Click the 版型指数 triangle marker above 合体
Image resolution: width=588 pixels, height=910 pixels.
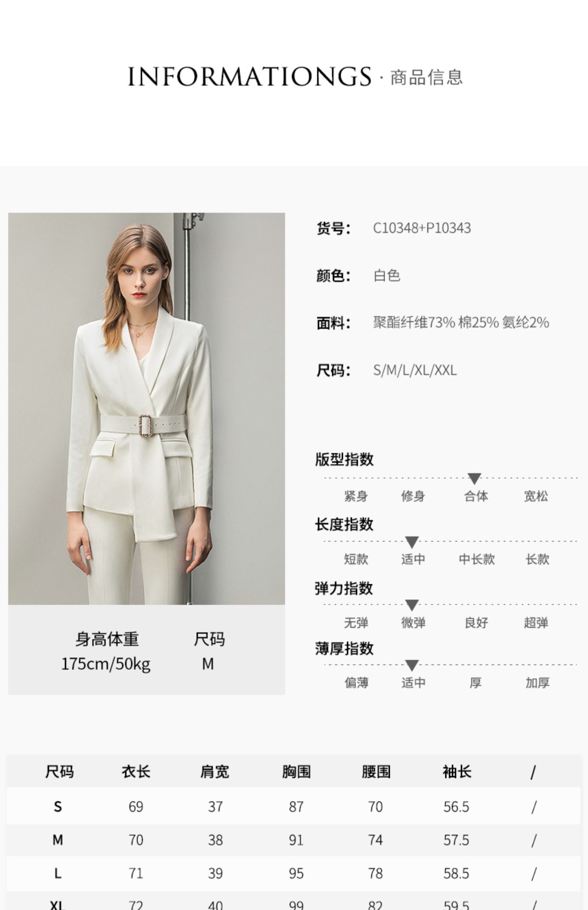coord(474,479)
